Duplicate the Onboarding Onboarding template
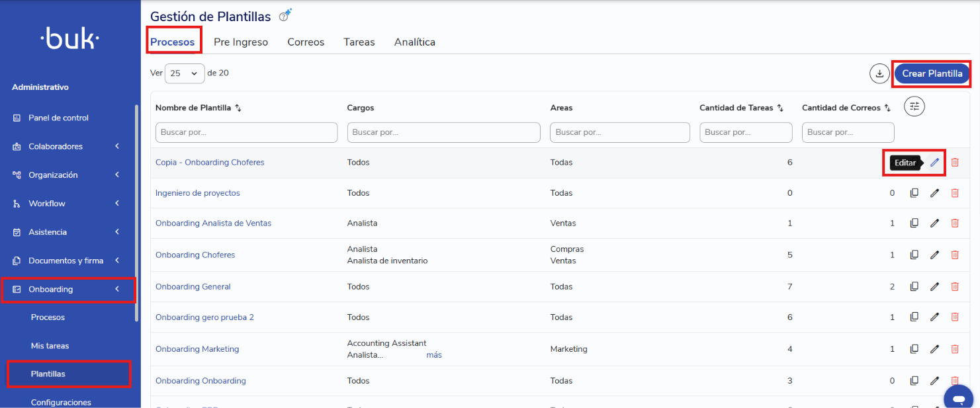Viewport: 980px width, 408px height. 914,381
